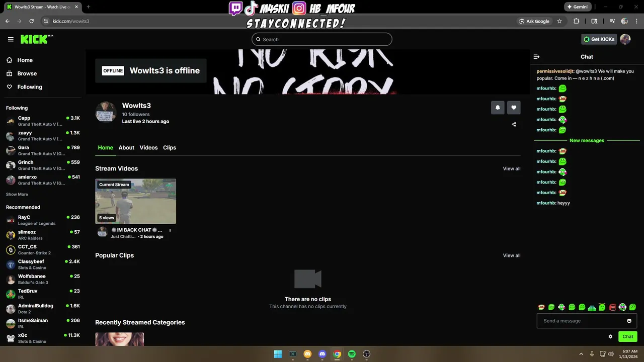Switch to the Clips tab
Screen dimensions: 644x362
[x=170, y=148]
